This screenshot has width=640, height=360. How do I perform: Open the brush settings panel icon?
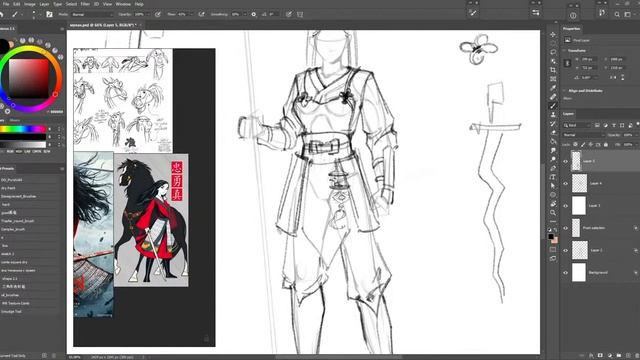point(49,14)
